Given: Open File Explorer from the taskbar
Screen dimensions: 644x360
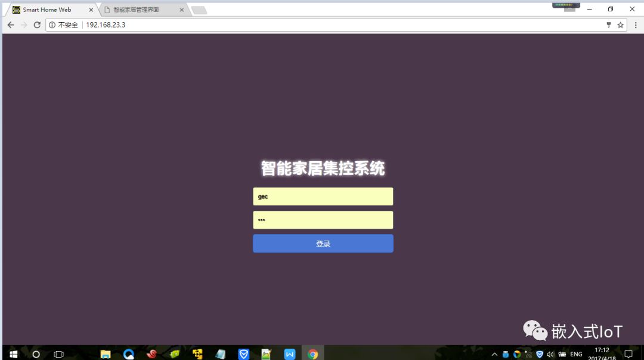Looking at the screenshot, I should (106, 354).
